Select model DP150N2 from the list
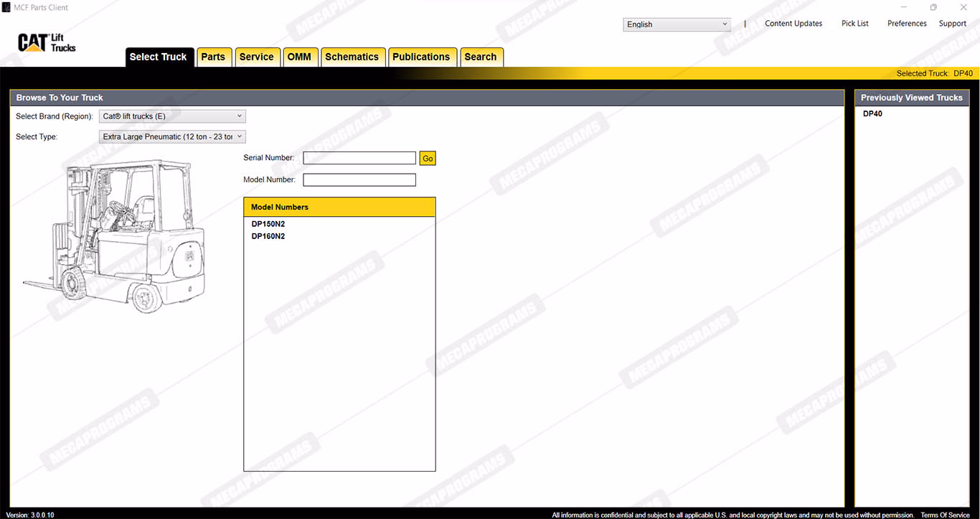Screen dimensions: 980x519 point(268,224)
